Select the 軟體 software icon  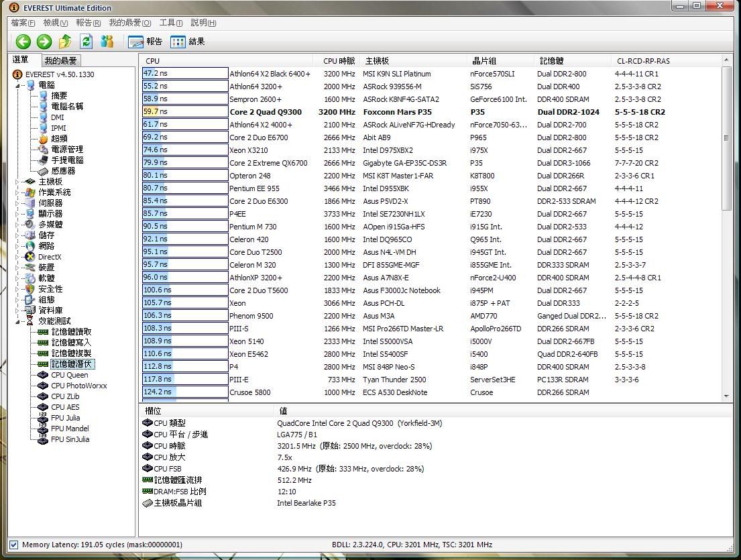(x=30, y=278)
